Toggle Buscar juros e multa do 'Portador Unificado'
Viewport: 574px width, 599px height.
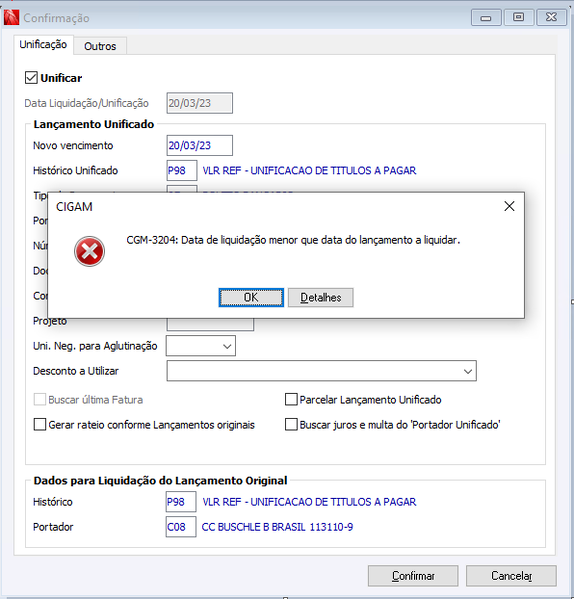tap(291, 424)
